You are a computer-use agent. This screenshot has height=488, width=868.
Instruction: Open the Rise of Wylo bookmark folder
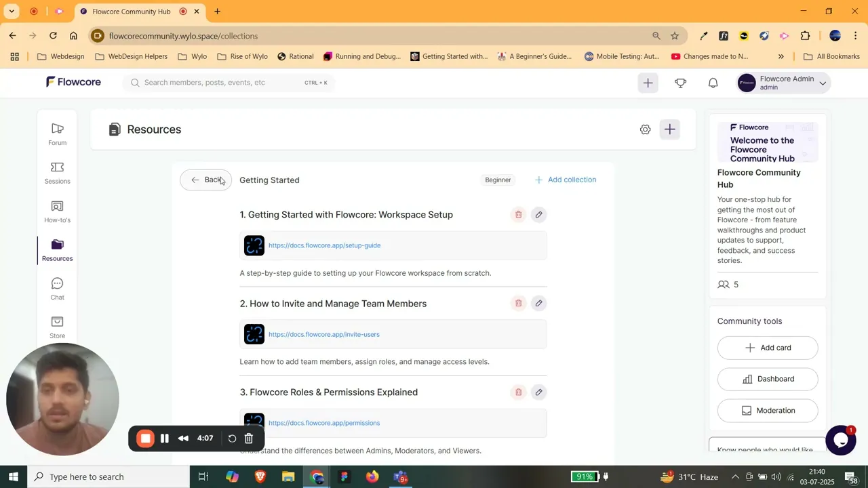(x=243, y=56)
